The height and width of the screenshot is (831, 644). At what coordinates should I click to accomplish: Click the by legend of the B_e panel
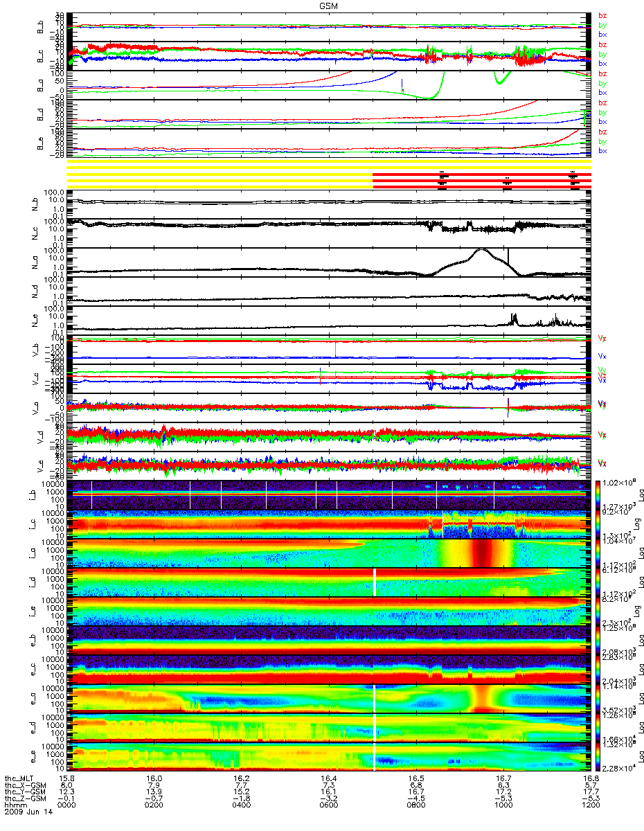coord(602,141)
